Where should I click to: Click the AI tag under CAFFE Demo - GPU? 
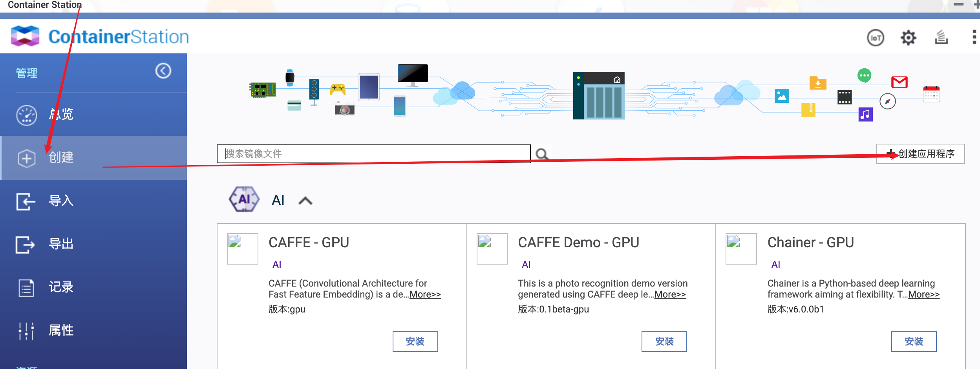526,265
